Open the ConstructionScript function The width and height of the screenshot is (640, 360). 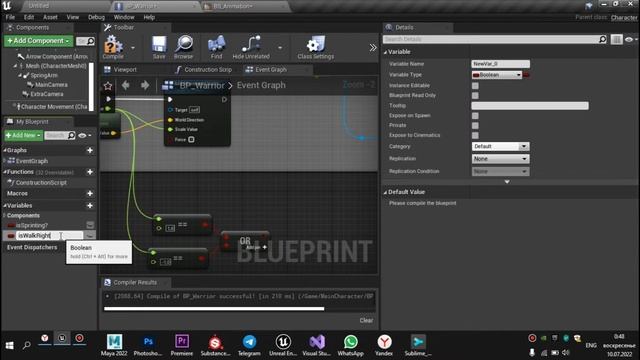[x=41, y=182]
